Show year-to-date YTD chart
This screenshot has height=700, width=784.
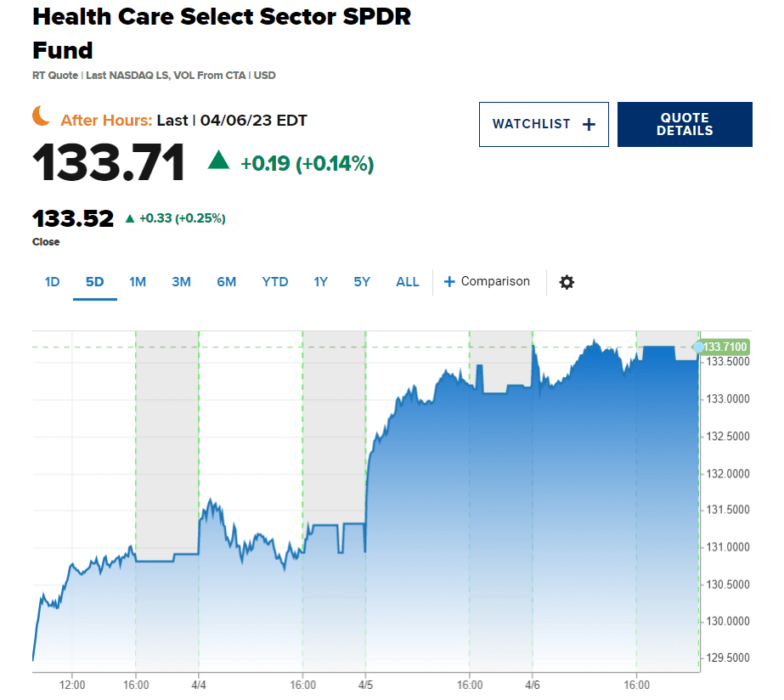(x=275, y=282)
